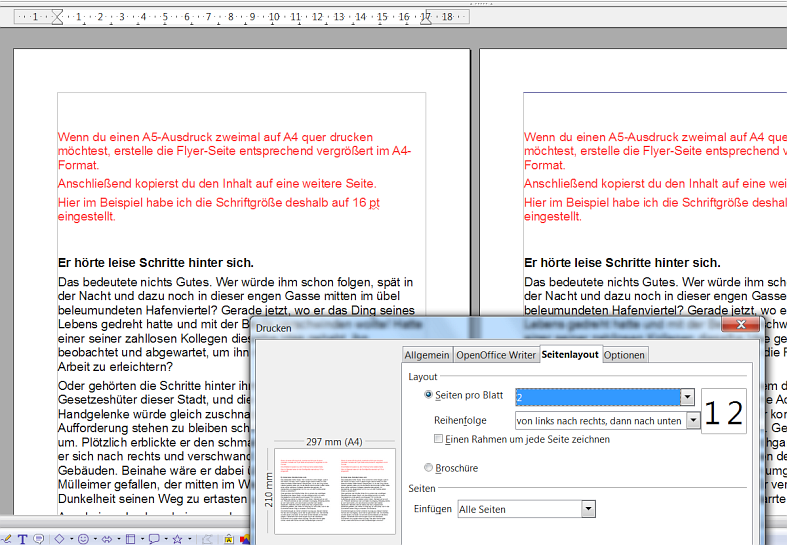This screenshot has width=787, height=545.
Task: Select the basic shapes diamond tool
Action: (59, 538)
